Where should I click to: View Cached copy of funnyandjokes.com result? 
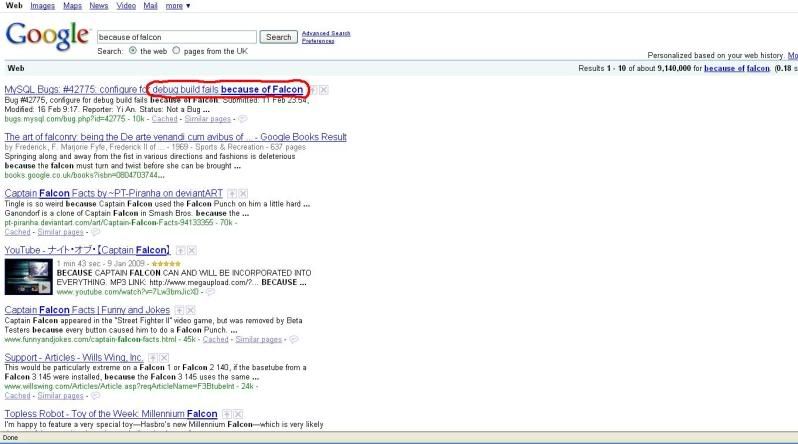point(215,340)
